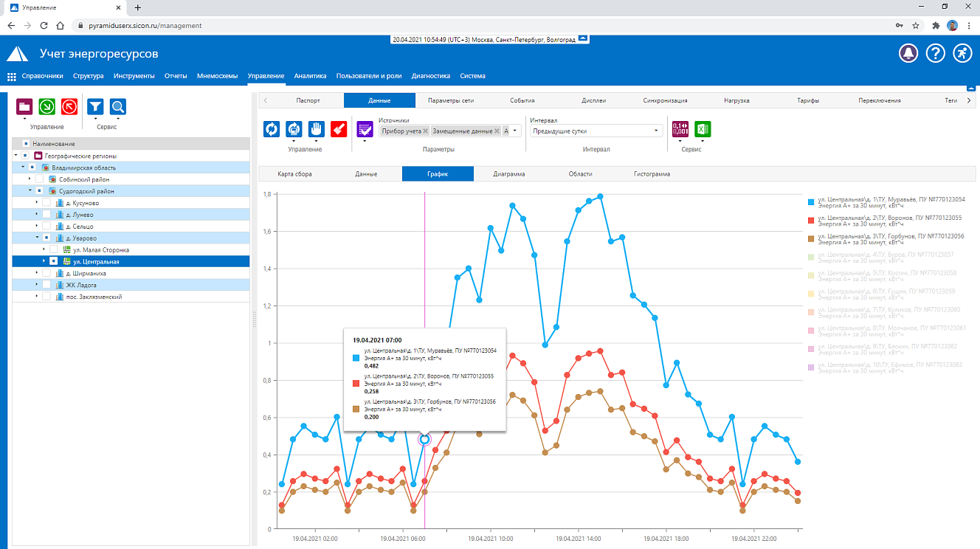Click the green import arrow icon
980x549 pixels.
coord(47,107)
